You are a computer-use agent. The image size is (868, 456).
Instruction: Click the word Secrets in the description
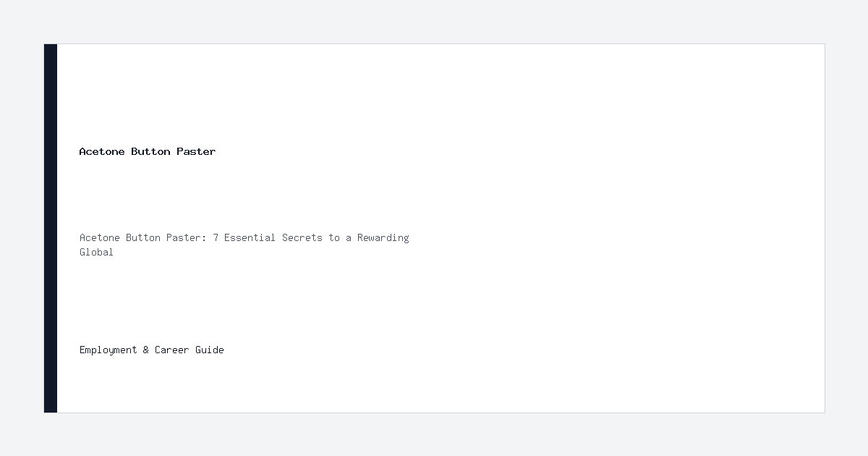[302, 237]
